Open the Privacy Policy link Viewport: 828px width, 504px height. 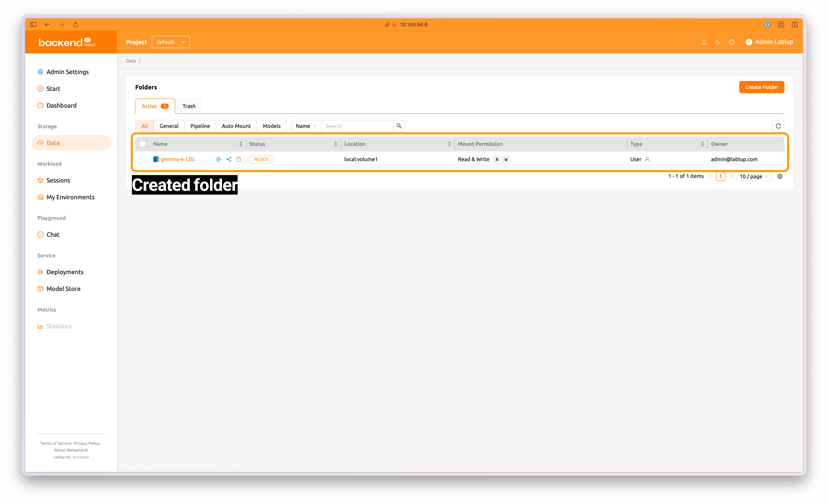(x=87, y=443)
